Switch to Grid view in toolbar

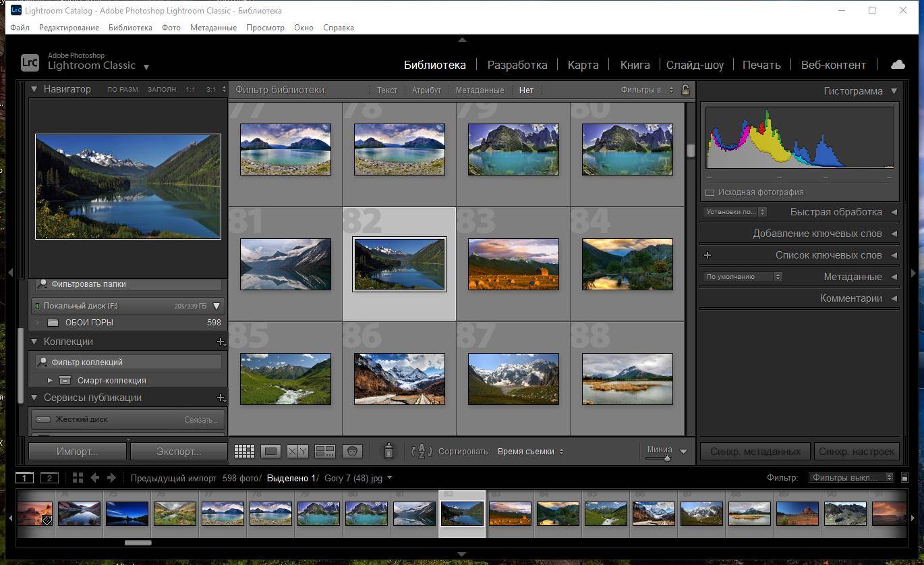[244, 452]
